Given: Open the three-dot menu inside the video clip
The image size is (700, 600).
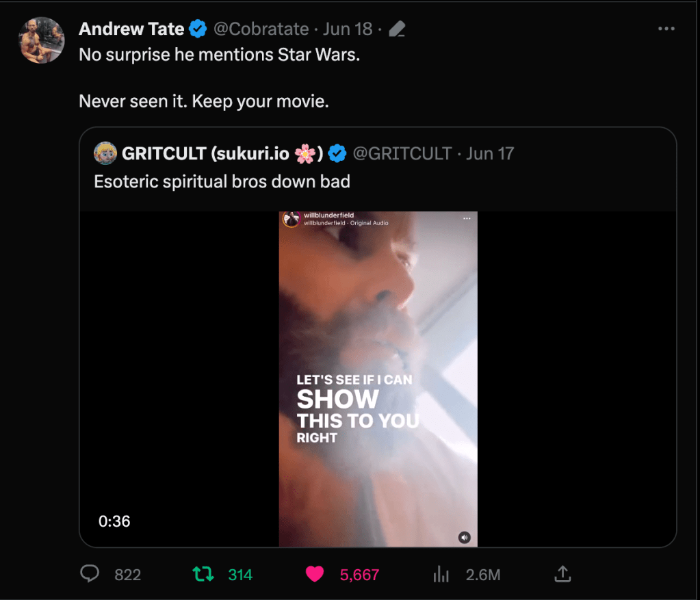Looking at the screenshot, I should (x=467, y=218).
